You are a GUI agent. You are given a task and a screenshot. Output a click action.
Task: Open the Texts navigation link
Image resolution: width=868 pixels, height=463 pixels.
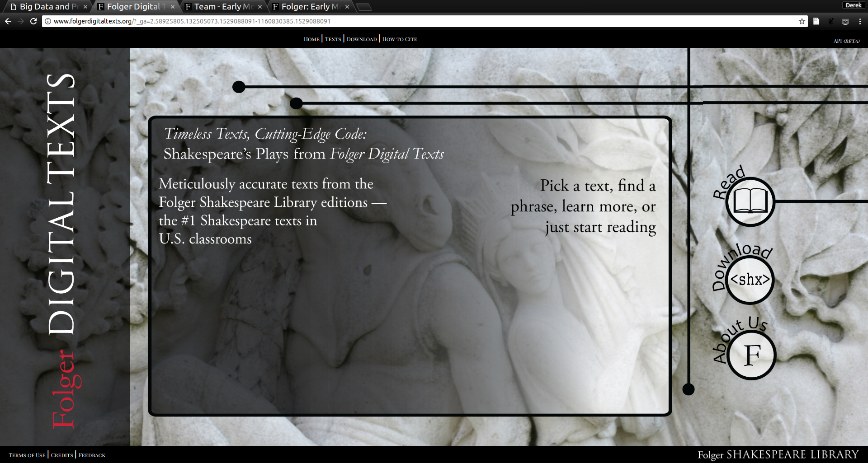click(x=333, y=39)
